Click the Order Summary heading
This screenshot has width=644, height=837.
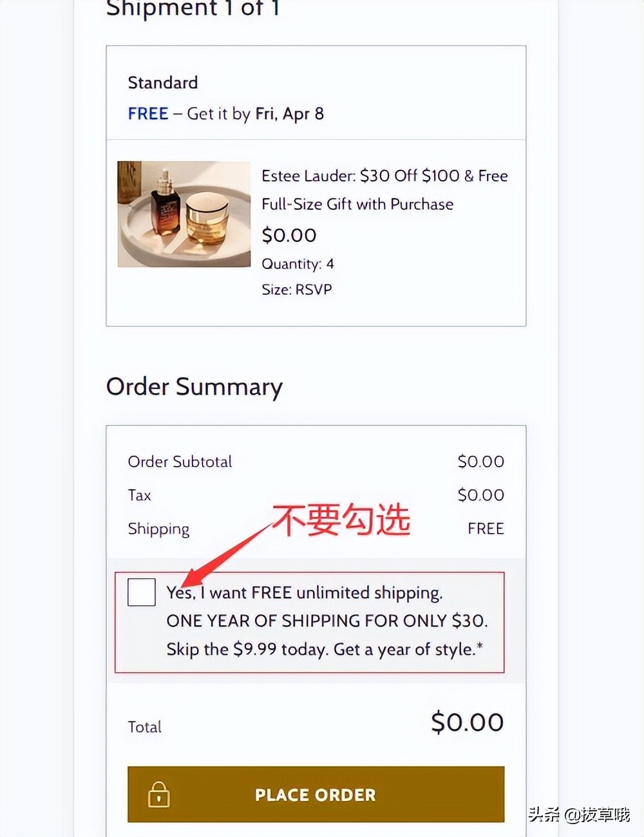pyautogui.click(x=194, y=386)
